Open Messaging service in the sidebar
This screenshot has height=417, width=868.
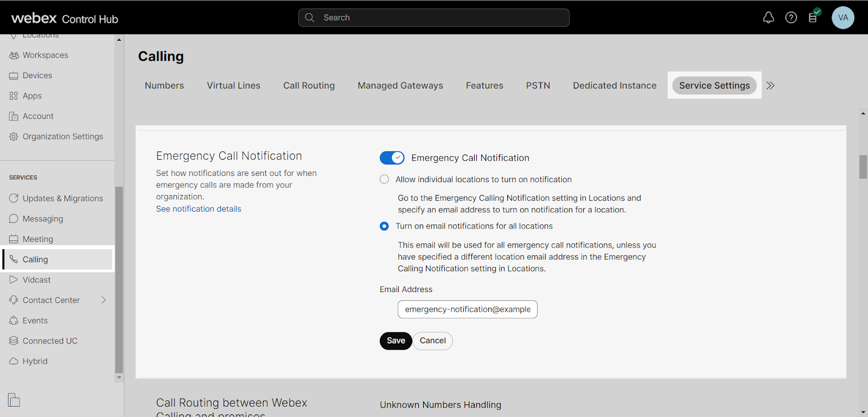(43, 219)
